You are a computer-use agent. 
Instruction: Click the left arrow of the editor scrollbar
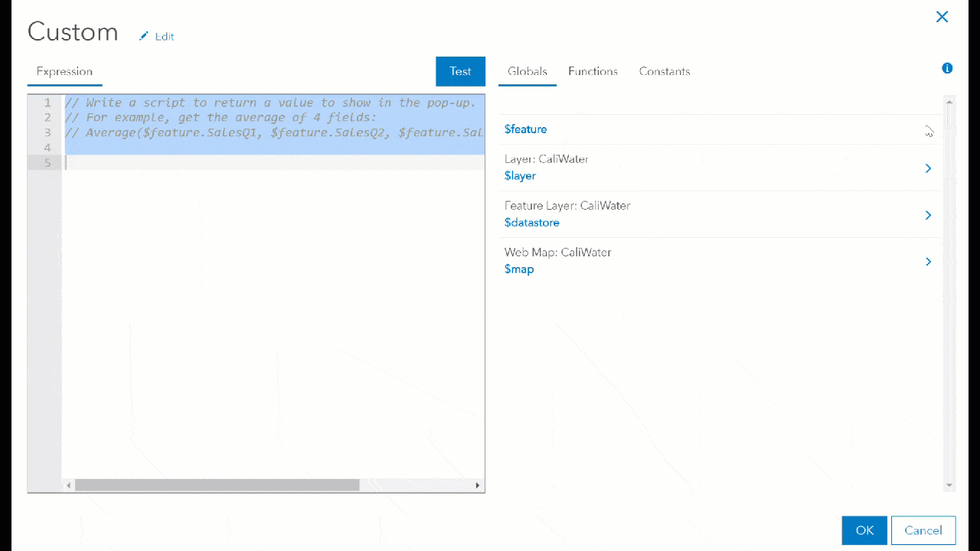[68, 485]
